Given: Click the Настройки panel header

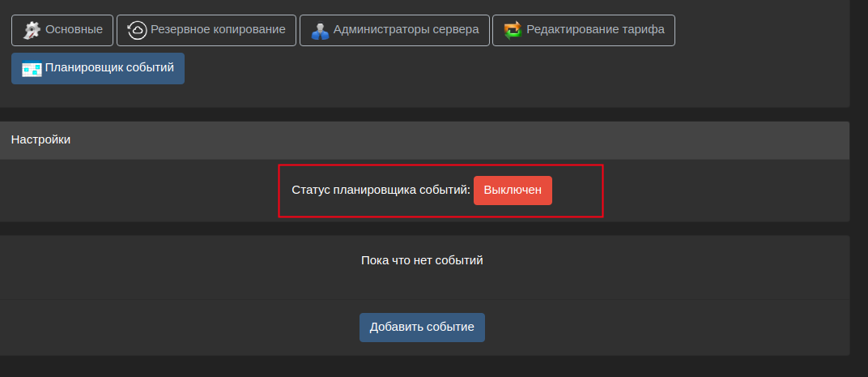Looking at the screenshot, I should click(424, 140).
